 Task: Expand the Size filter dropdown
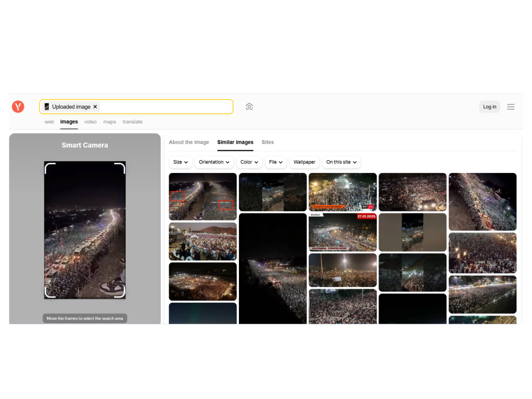pyautogui.click(x=181, y=162)
